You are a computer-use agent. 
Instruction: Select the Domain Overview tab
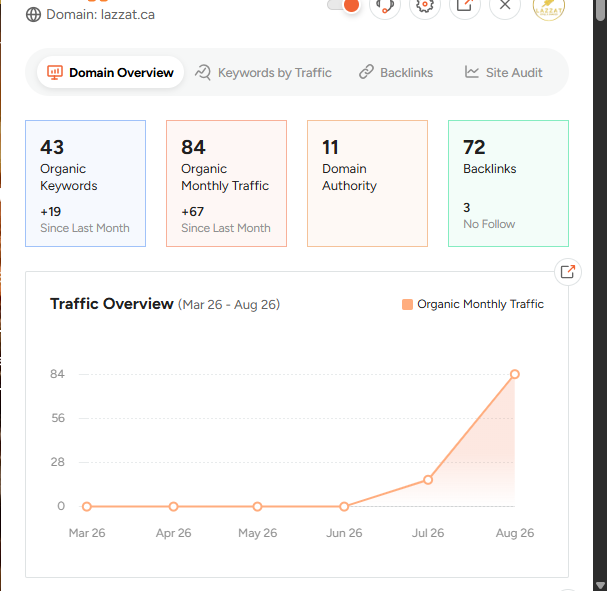pyautogui.click(x=110, y=72)
